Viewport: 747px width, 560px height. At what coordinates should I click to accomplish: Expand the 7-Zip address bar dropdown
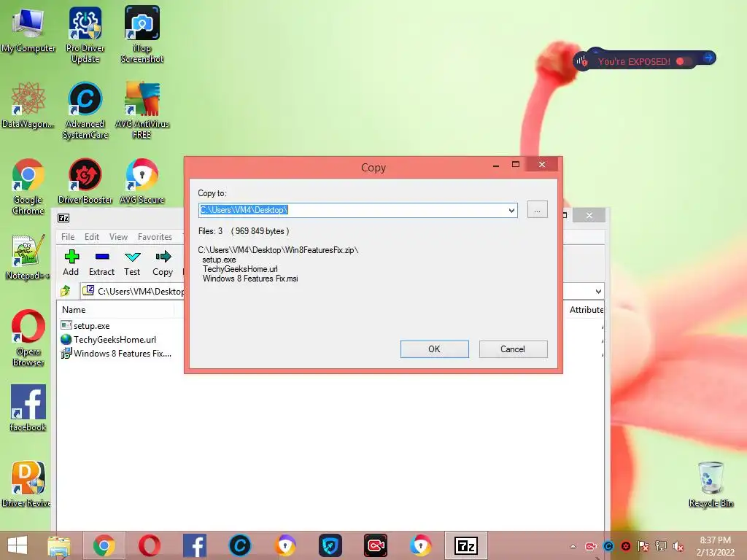click(x=598, y=291)
